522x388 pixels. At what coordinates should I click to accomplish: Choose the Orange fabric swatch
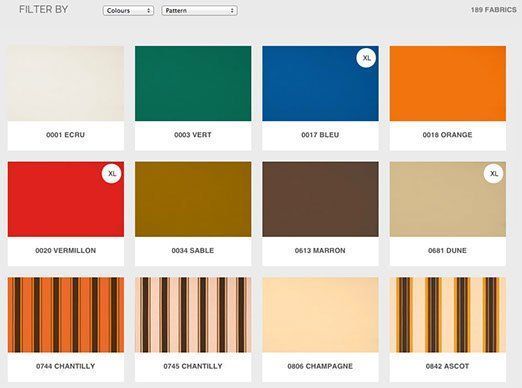coord(448,83)
